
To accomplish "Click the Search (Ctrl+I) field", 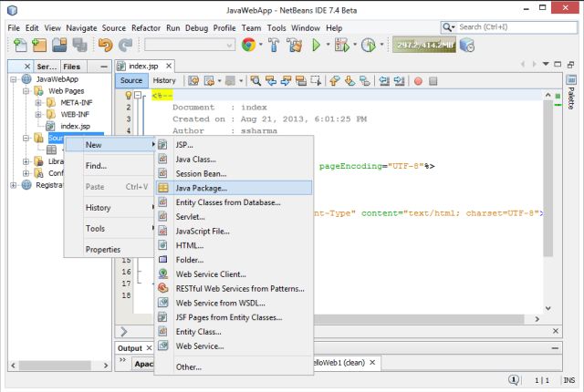I will coord(509,27).
